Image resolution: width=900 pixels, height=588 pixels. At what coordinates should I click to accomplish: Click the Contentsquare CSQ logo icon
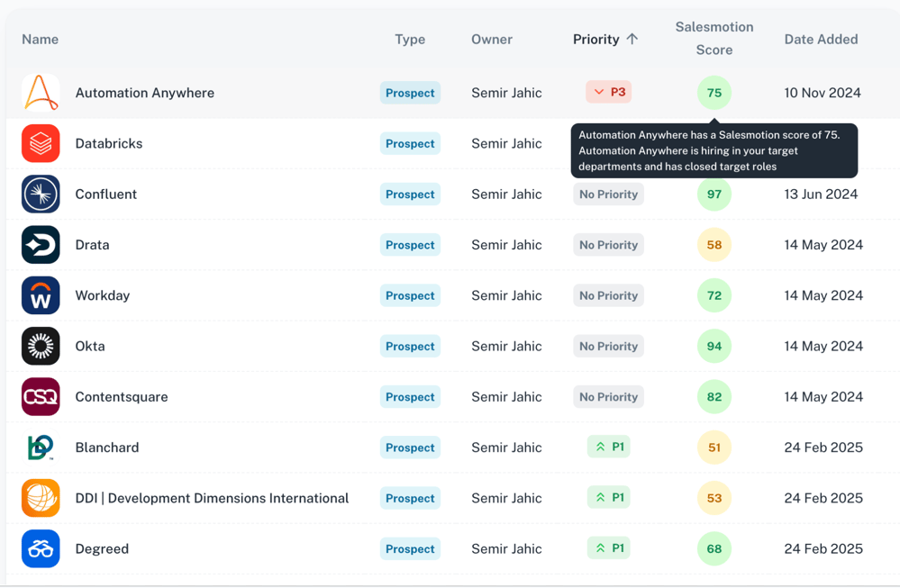click(41, 396)
